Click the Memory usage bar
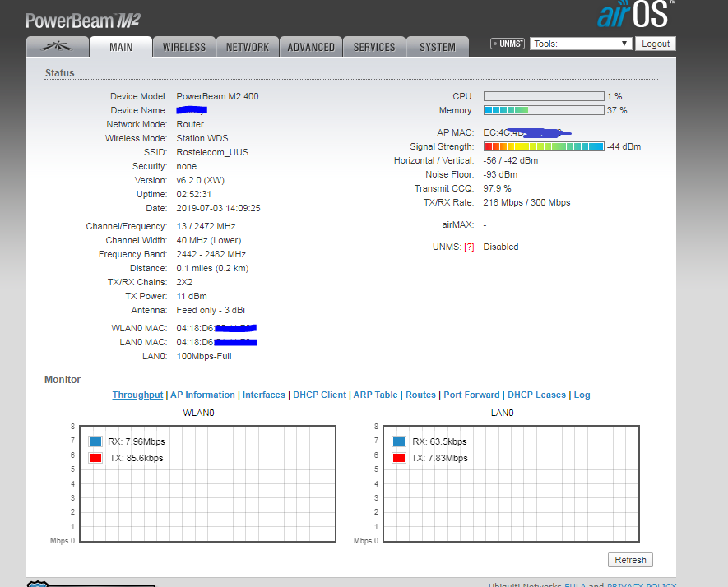Image resolution: width=728 pixels, height=587 pixels. 544,110
